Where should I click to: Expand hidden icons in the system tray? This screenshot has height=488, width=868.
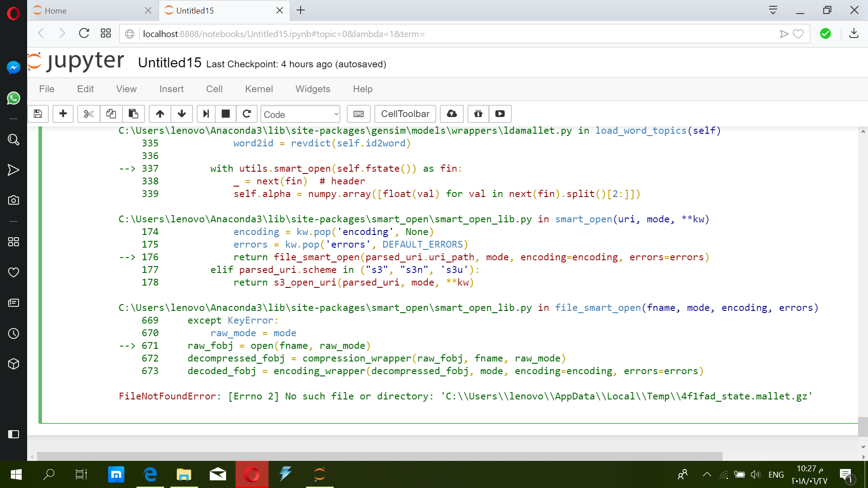[707, 474]
